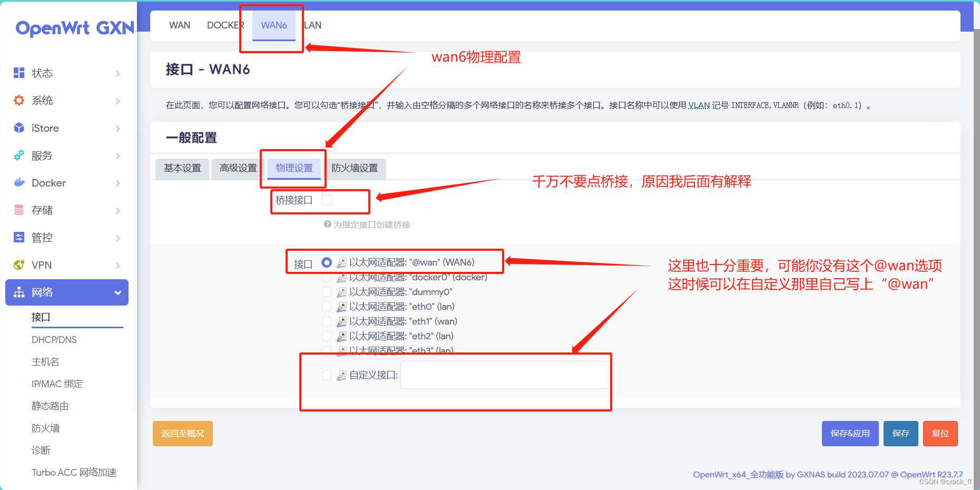980x490 pixels.
Task: Open the DHCP/DNS settings link
Action: (54, 339)
